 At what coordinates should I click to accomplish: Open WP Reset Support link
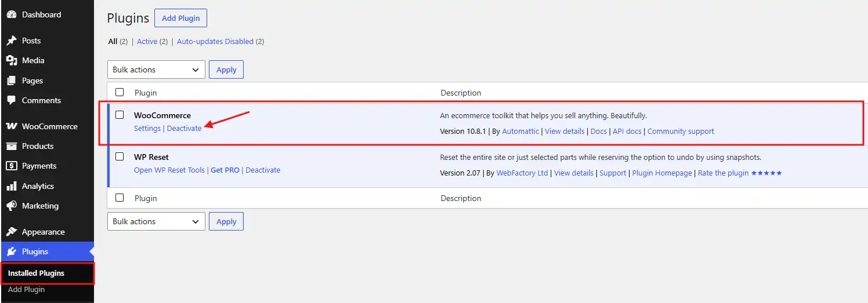click(x=613, y=173)
